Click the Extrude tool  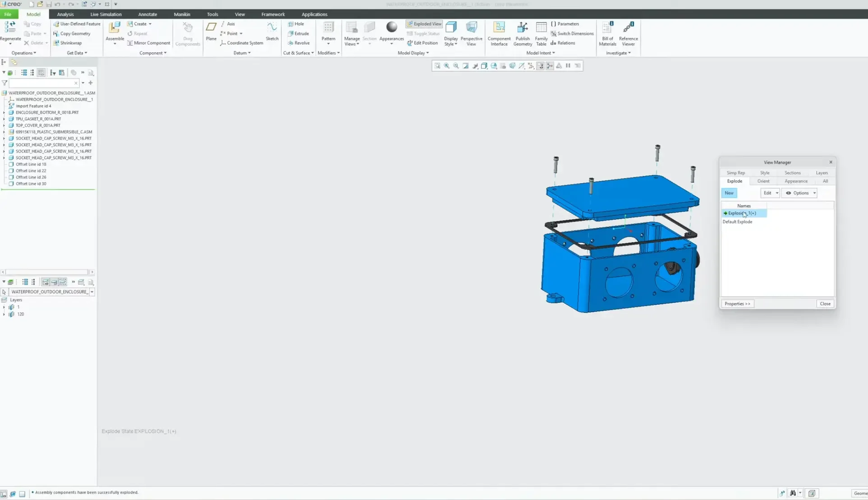coord(298,33)
